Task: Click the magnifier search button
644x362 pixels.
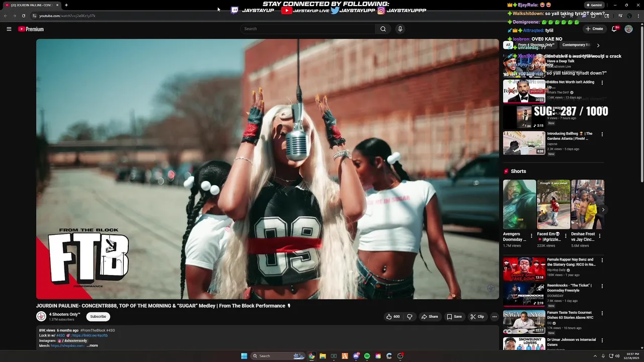Action: (383, 29)
